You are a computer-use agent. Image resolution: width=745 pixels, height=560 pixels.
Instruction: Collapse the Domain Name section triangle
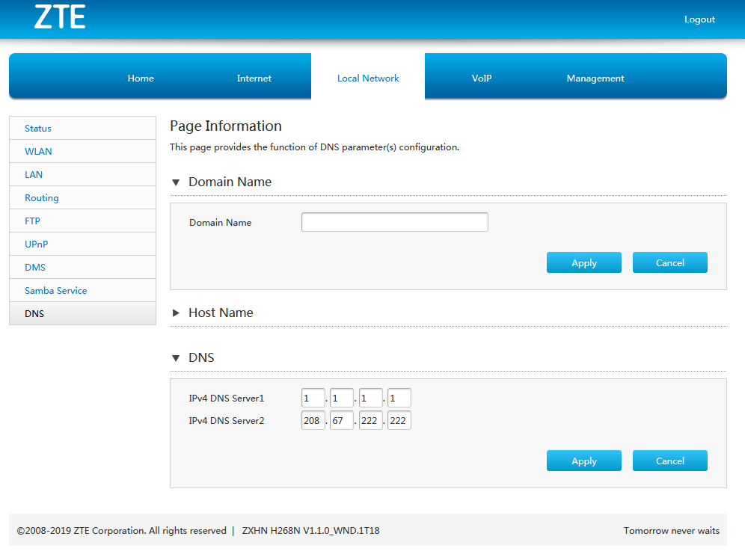click(176, 182)
